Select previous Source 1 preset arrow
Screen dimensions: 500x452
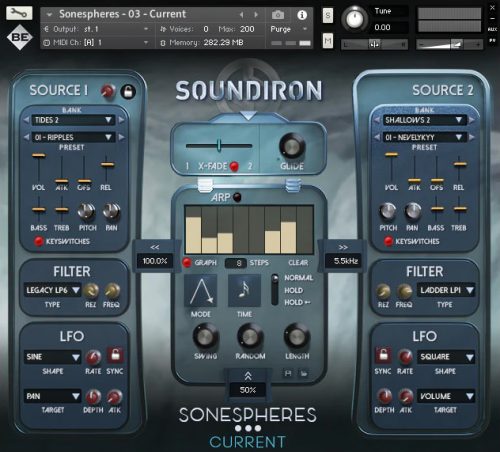[26, 137]
